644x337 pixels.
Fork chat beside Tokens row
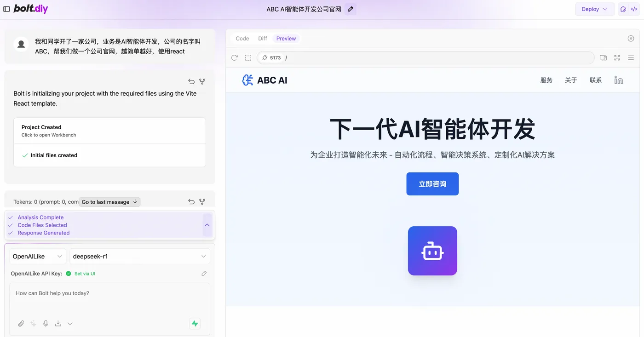point(202,202)
